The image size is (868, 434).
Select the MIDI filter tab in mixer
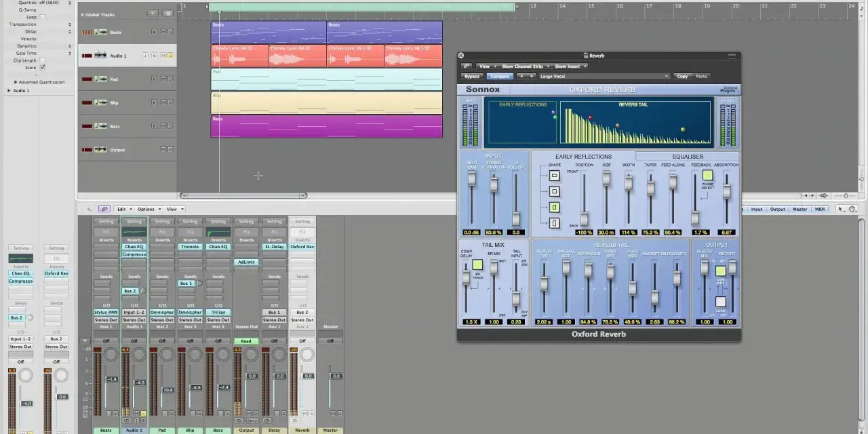point(820,209)
